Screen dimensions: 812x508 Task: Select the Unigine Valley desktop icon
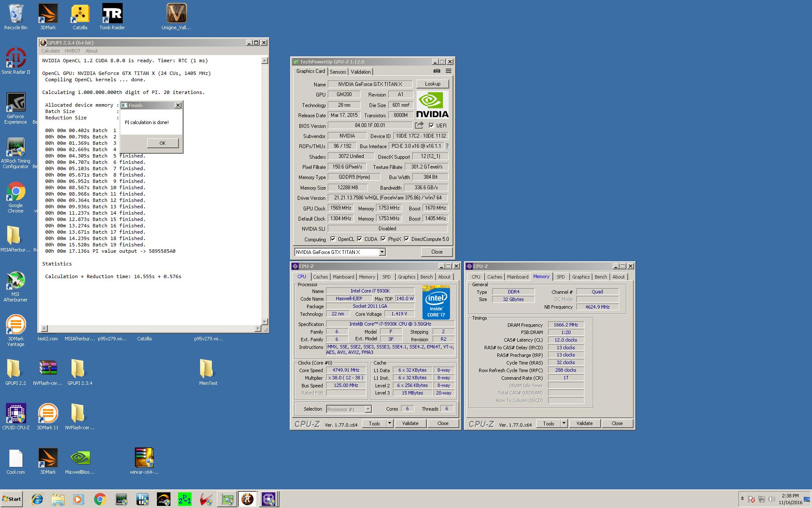(176, 17)
